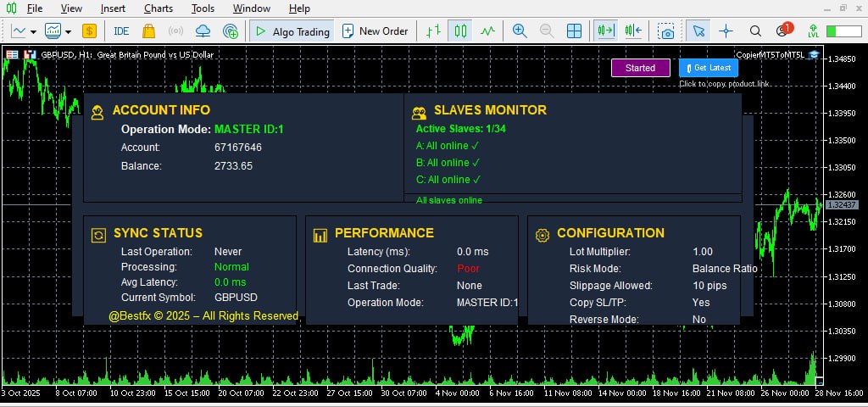868x407 pixels.
Task: Click the Balance Ratio risk mode value
Action: [x=725, y=269]
